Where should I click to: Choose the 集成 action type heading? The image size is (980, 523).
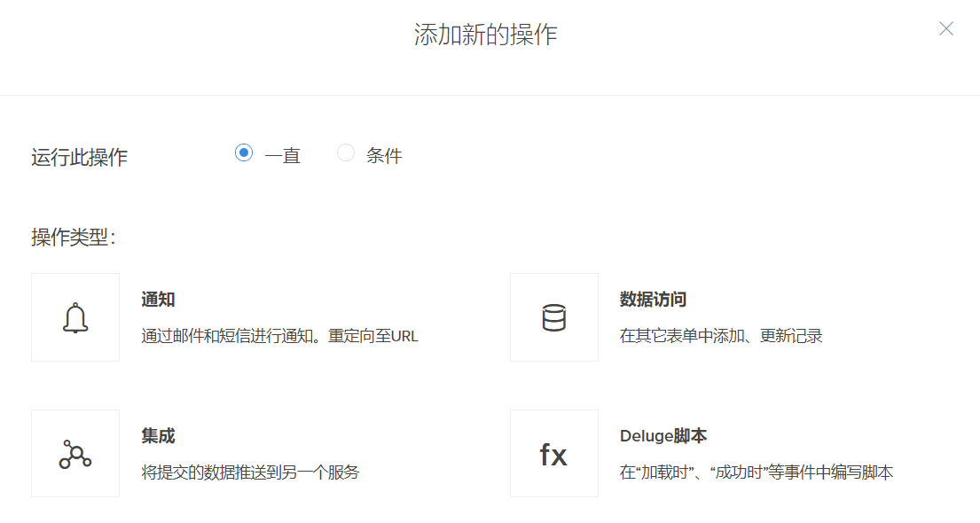[158, 436]
